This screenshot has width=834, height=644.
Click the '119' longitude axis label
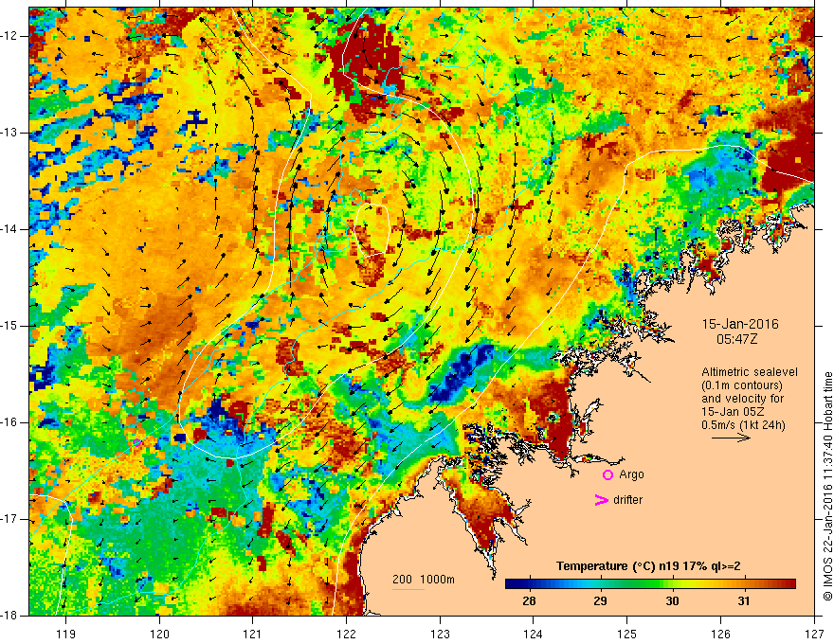(x=66, y=634)
